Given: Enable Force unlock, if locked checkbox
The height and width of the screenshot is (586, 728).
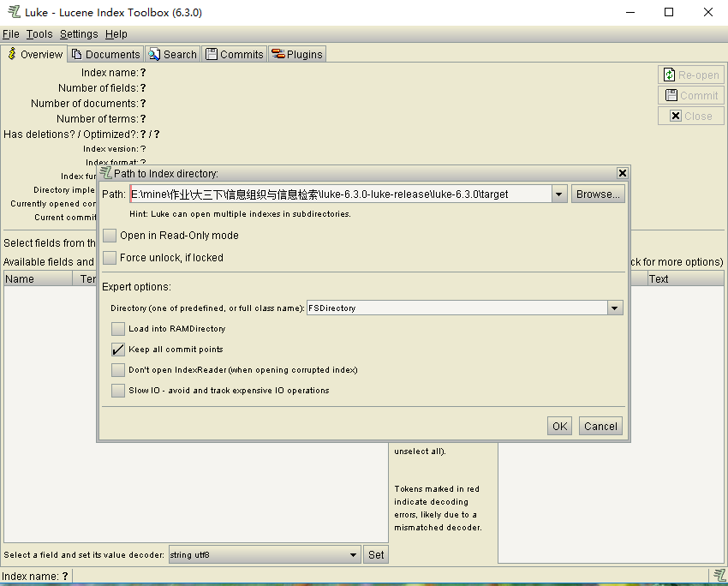Looking at the screenshot, I should point(110,257).
